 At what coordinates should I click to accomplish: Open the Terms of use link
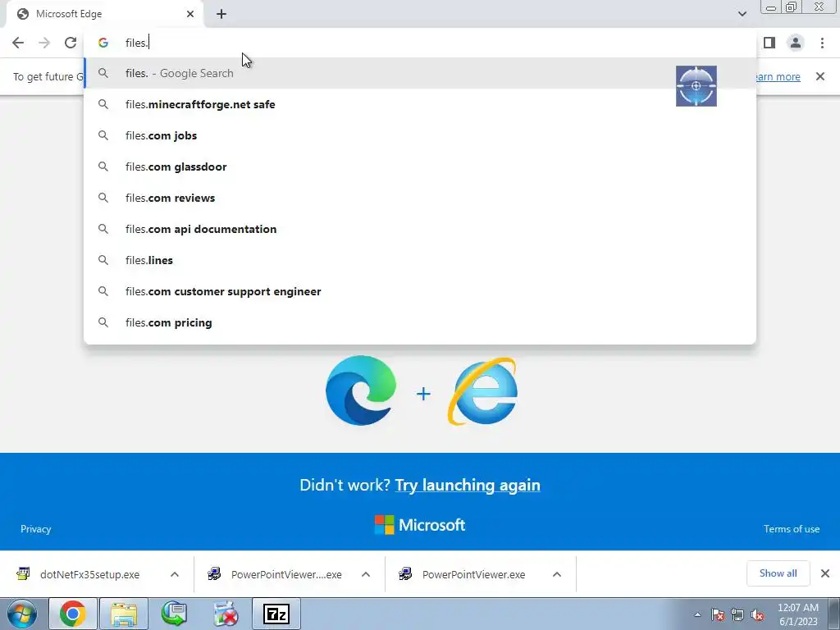coord(792,529)
